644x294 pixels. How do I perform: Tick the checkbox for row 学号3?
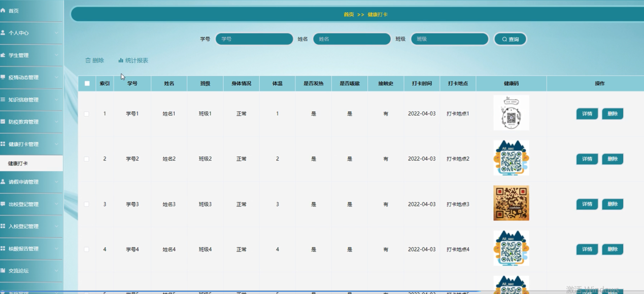[x=86, y=204]
